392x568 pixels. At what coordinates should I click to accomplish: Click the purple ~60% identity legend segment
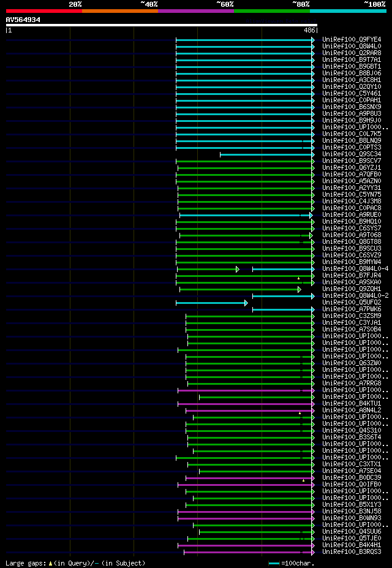[196, 11]
